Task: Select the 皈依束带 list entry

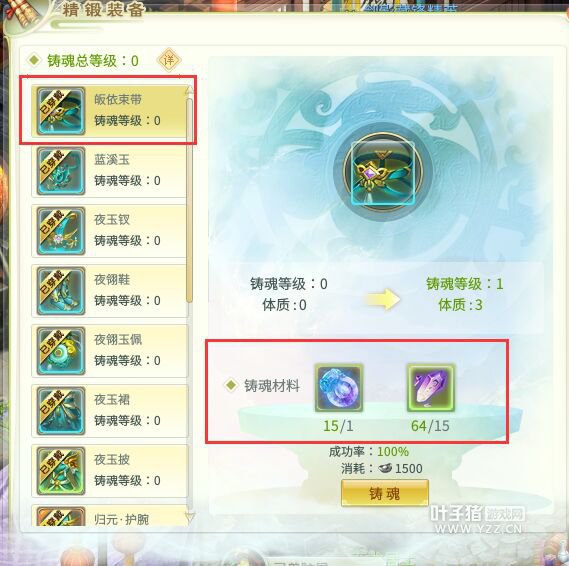Action: 110,111
